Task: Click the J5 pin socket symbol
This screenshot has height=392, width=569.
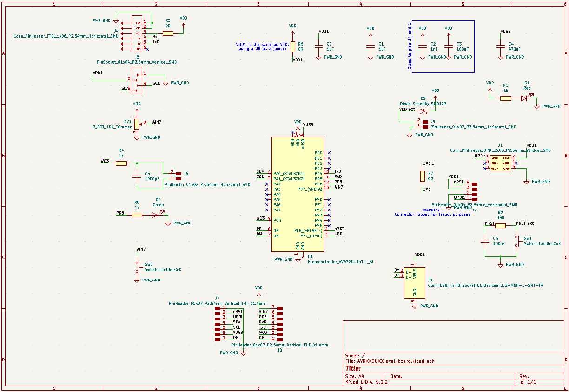Action: tap(137, 78)
